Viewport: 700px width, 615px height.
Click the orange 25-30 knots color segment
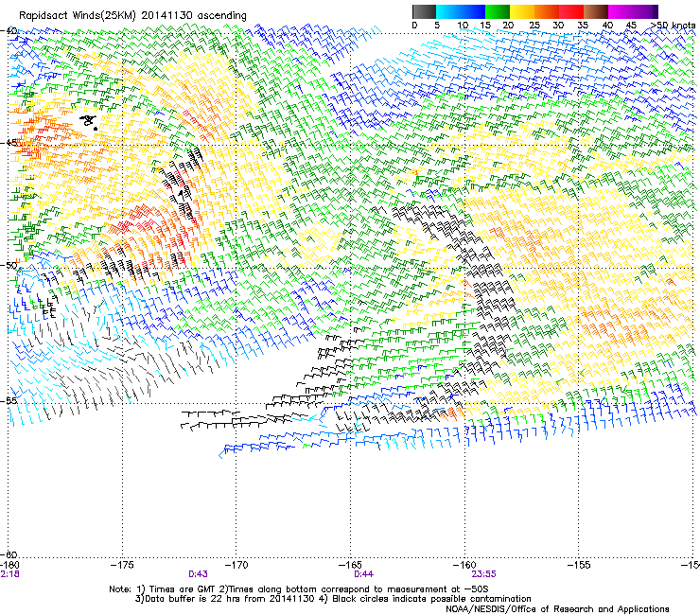547,11
